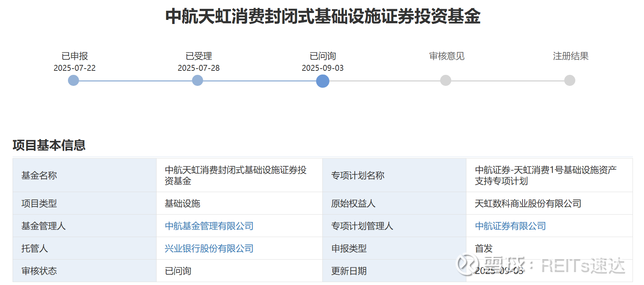
Task: Select the highlighted 已问询 timeline dot
Action: click(323, 81)
